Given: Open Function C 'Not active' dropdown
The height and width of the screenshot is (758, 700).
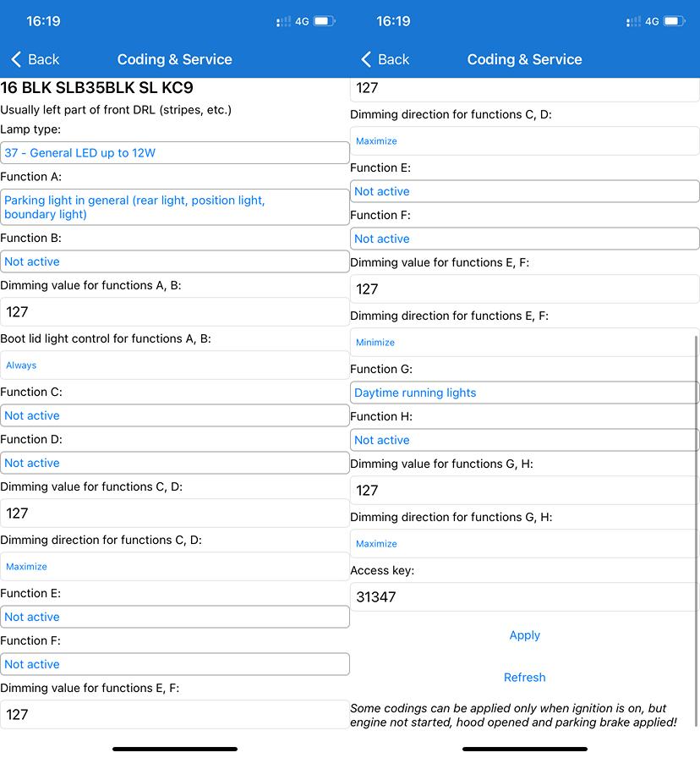Looking at the screenshot, I should pos(175,415).
